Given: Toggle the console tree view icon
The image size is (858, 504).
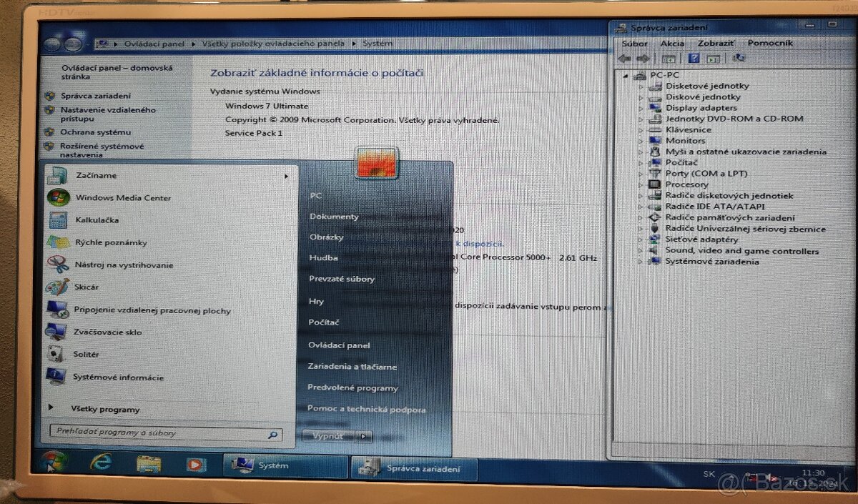Looking at the screenshot, I should coord(669,58).
